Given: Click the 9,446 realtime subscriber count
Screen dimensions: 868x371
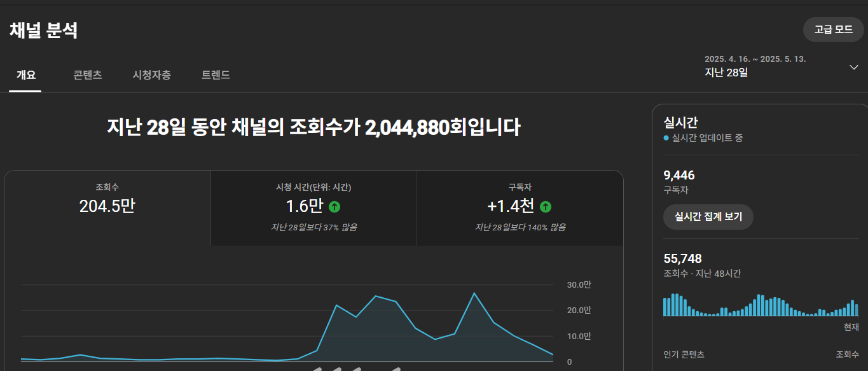Looking at the screenshot, I should pos(679,175).
